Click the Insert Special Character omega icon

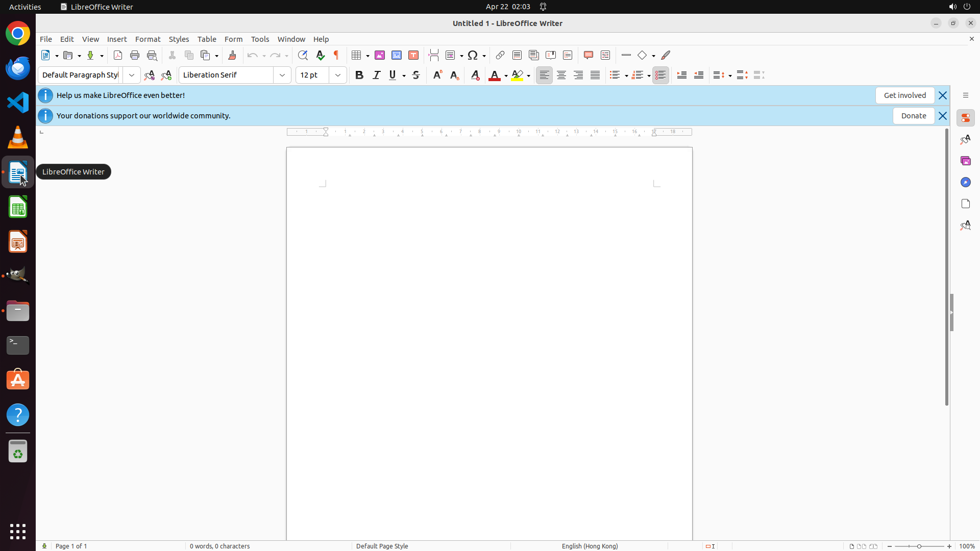(x=473, y=55)
